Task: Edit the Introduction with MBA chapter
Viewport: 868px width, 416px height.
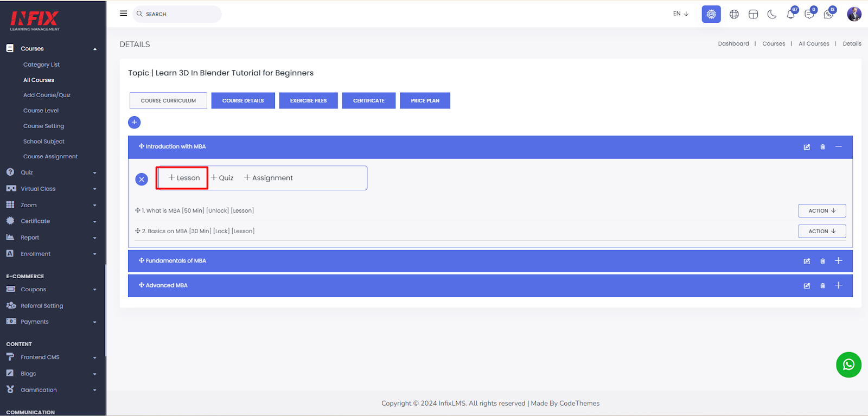Action: click(807, 147)
